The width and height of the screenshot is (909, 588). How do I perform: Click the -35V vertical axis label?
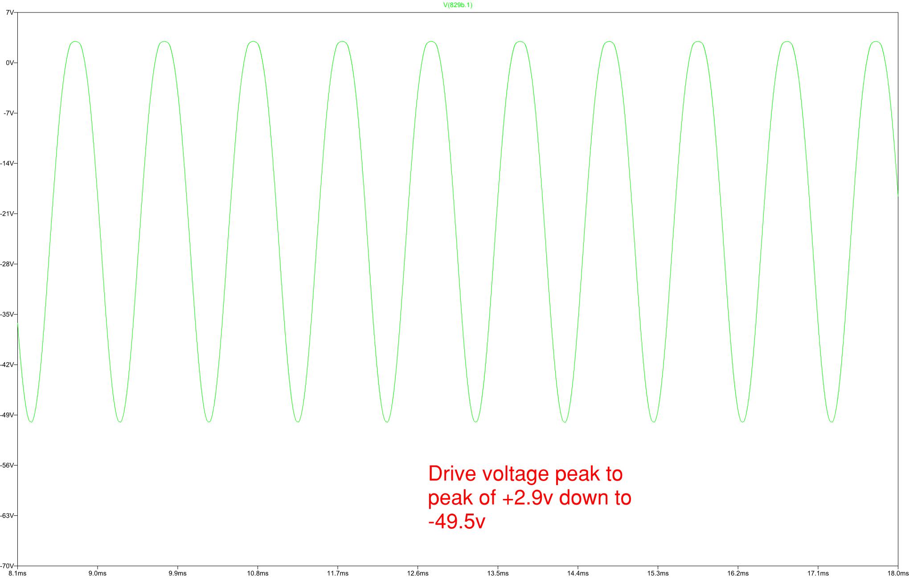point(7,314)
